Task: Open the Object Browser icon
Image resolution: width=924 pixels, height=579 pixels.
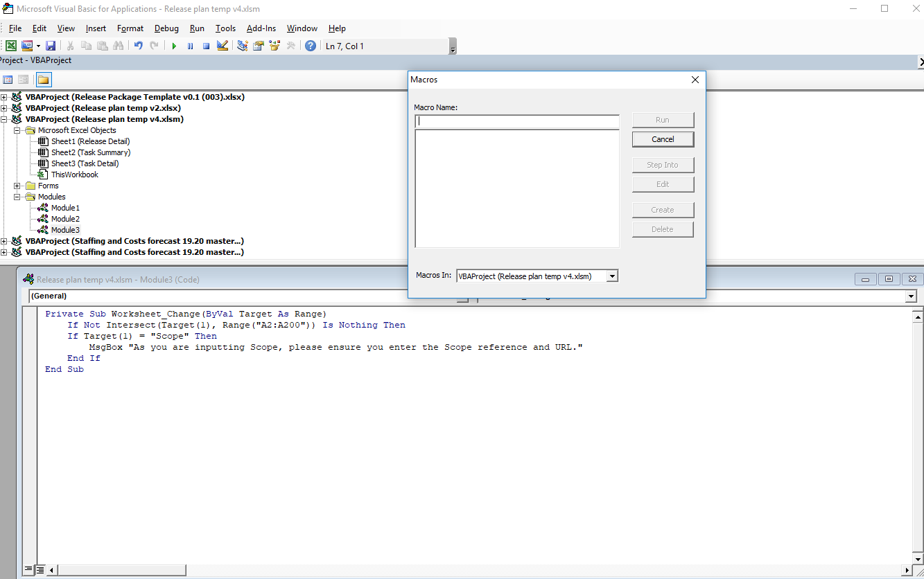Action: click(x=274, y=46)
